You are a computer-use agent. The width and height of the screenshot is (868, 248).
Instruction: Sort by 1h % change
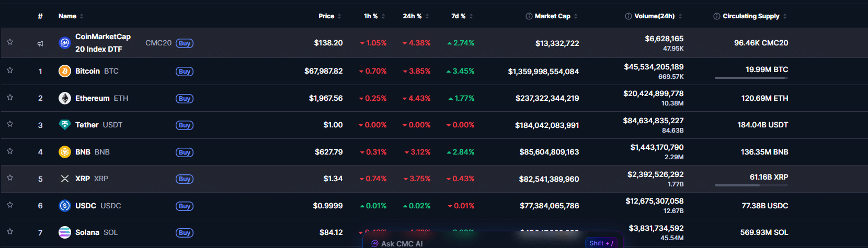pos(374,16)
